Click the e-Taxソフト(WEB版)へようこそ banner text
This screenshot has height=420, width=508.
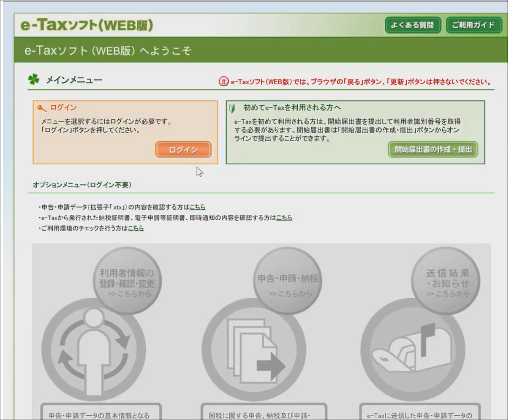pos(108,51)
